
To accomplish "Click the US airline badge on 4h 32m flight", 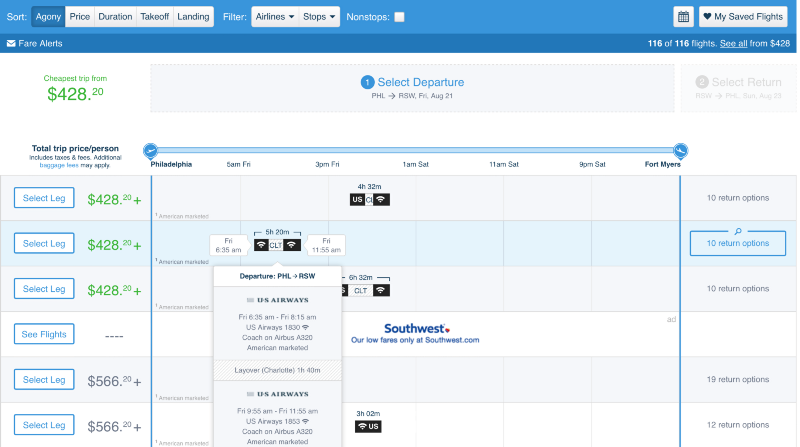I will [357, 200].
